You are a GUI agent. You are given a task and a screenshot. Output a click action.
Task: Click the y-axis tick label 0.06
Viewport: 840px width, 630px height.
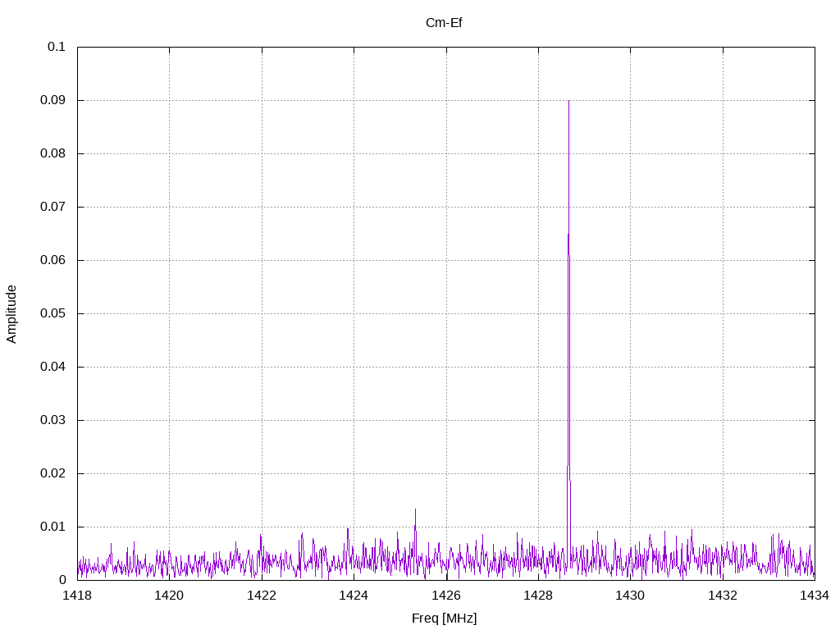tap(52, 260)
